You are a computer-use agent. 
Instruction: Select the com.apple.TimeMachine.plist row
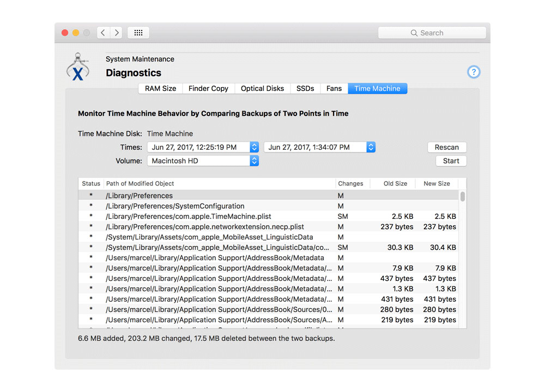(x=218, y=216)
